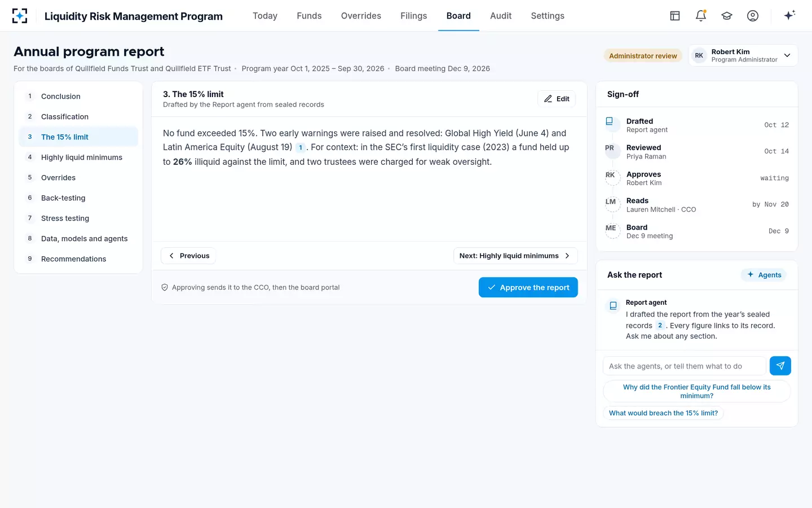Screen dimensions: 812x508
Task: Select section 2 Classification
Action: (78, 117)
